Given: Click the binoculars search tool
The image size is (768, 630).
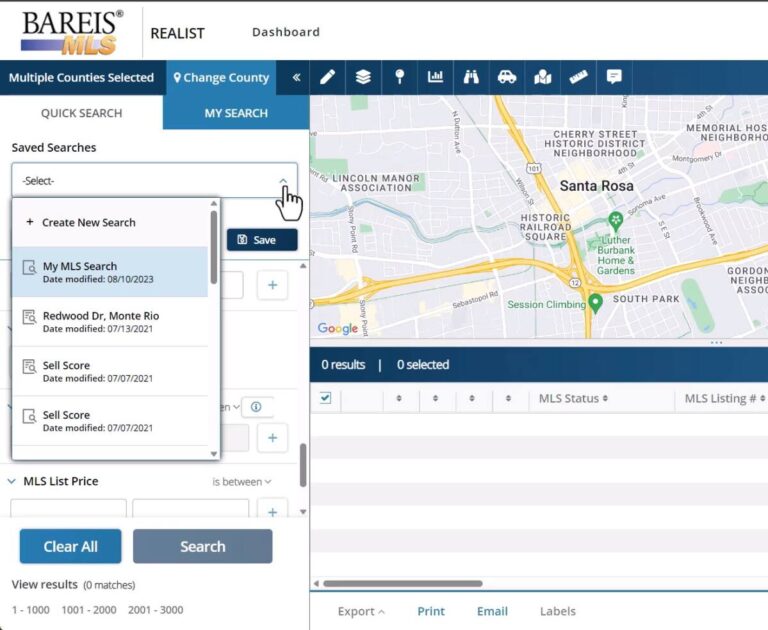Looking at the screenshot, I should pos(471,77).
